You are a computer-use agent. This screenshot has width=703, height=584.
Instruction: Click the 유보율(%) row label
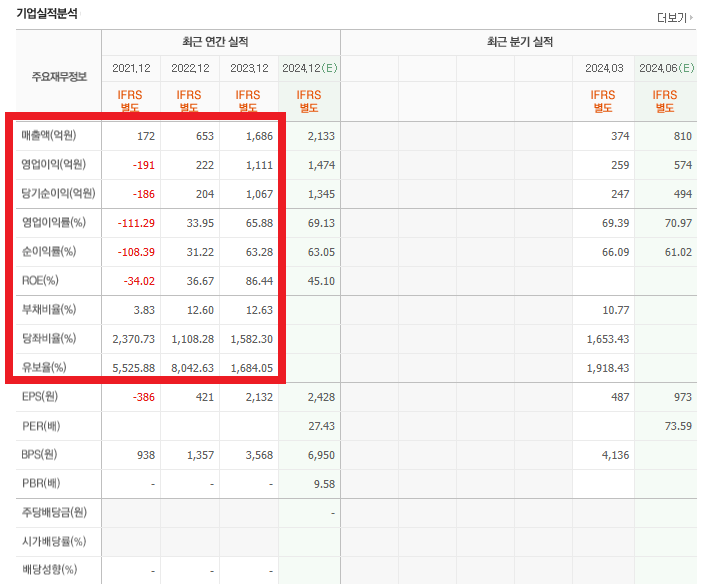click(44, 367)
